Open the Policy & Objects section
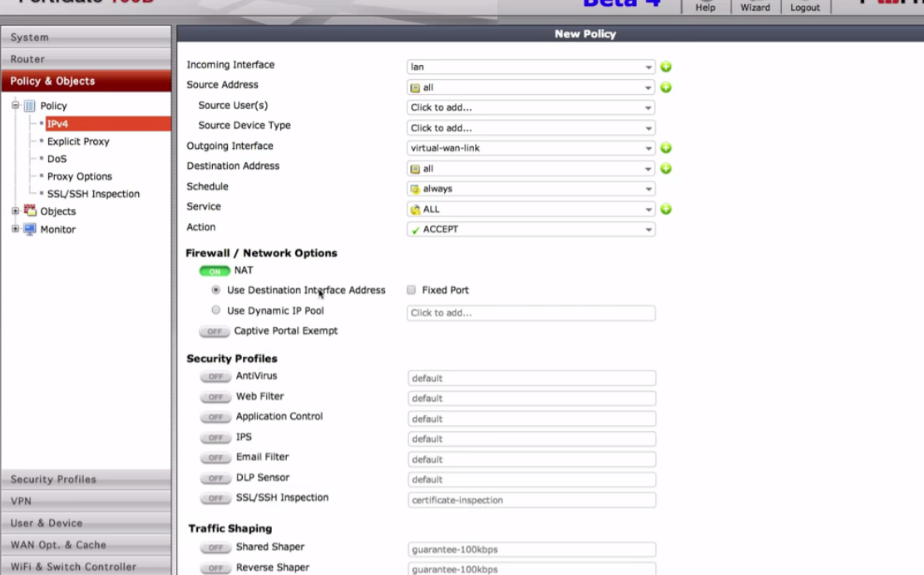The image size is (924, 575). pos(86,81)
